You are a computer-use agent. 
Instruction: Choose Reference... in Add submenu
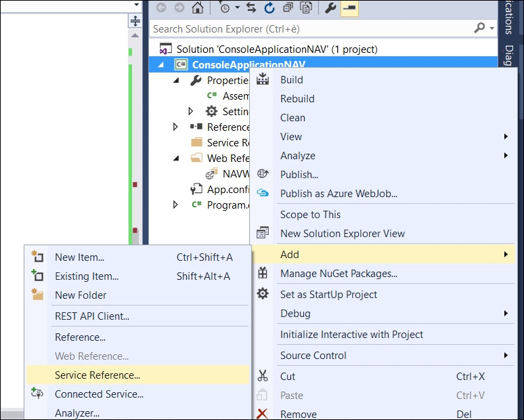[138, 337]
